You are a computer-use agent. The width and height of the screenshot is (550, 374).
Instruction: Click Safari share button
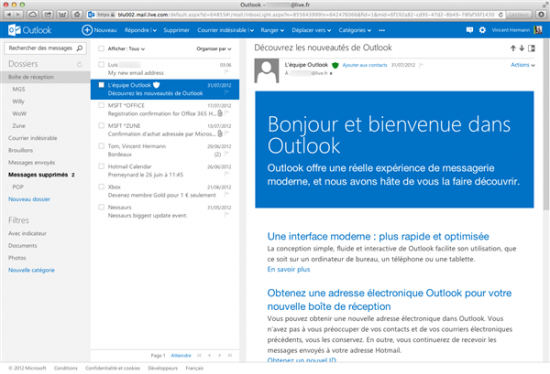[48, 14]
